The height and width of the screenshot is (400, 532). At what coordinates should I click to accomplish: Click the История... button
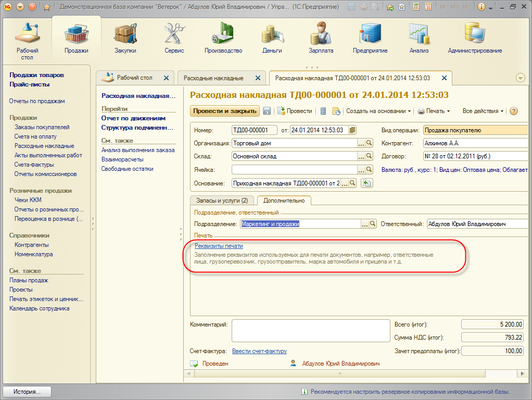[x=27, y=392]
